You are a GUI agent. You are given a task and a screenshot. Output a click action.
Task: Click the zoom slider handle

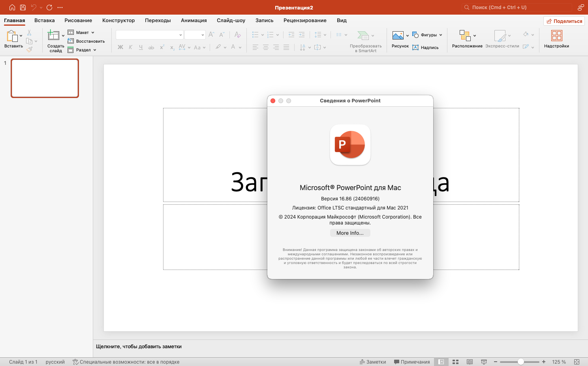pos(521,362)
